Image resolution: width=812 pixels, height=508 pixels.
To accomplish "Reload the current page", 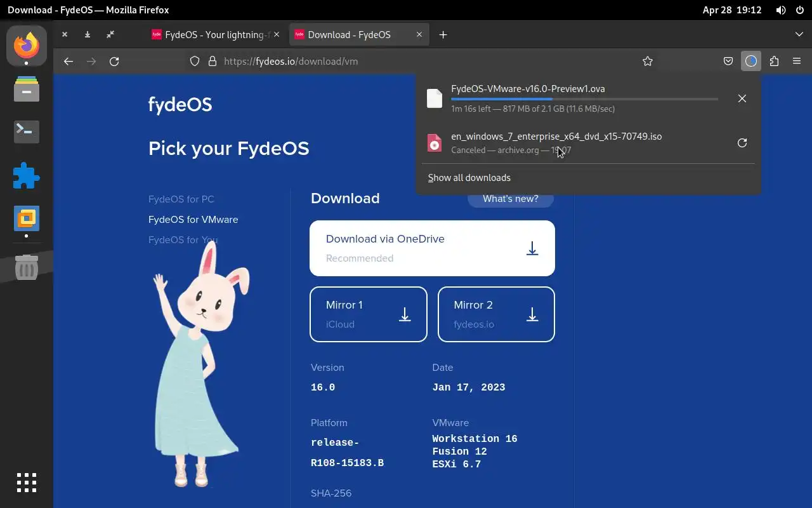I will (x=114, y=62).
